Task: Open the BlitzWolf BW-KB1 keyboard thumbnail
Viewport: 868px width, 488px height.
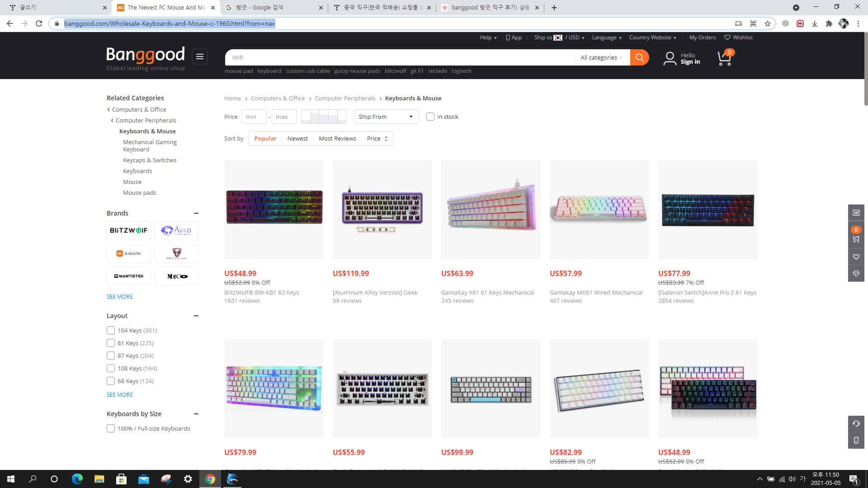Action: [x=274, y=209]
